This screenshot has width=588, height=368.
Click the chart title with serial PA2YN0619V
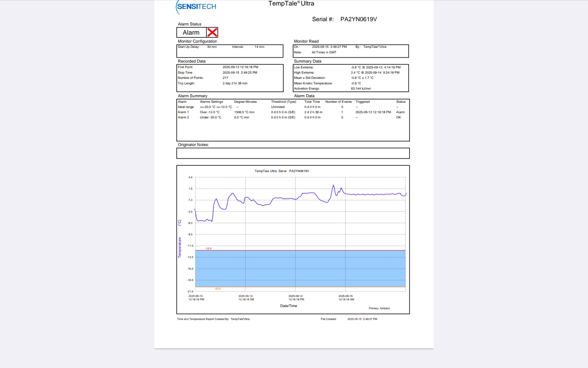click(x=281, y=171)
